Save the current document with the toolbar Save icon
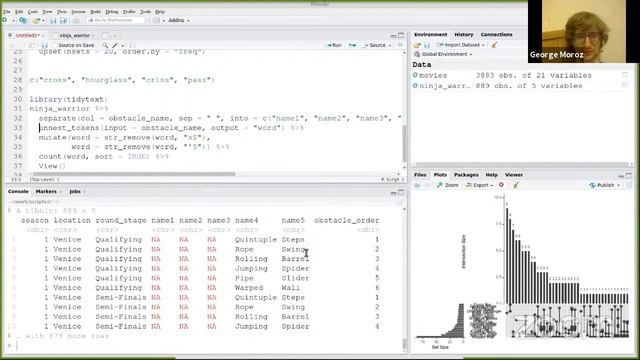Screen dimensions: 640x360 tap(53, 20)
